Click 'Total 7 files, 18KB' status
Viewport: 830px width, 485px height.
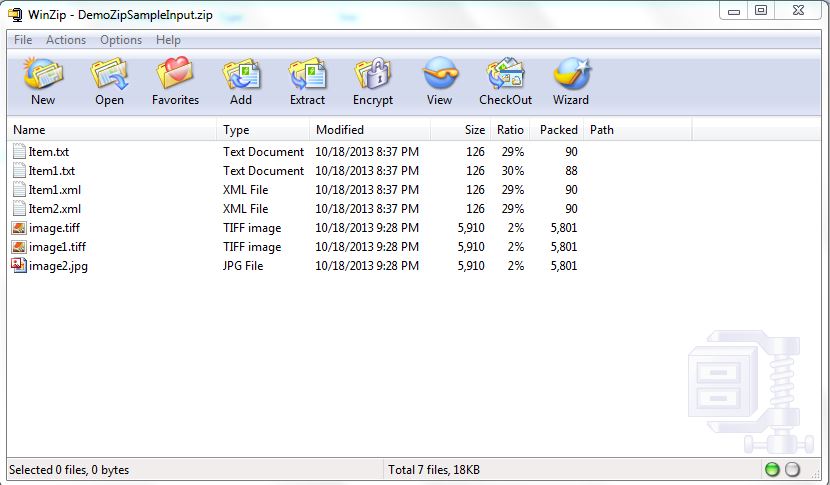pyautogui.click(x=434, y=470)
